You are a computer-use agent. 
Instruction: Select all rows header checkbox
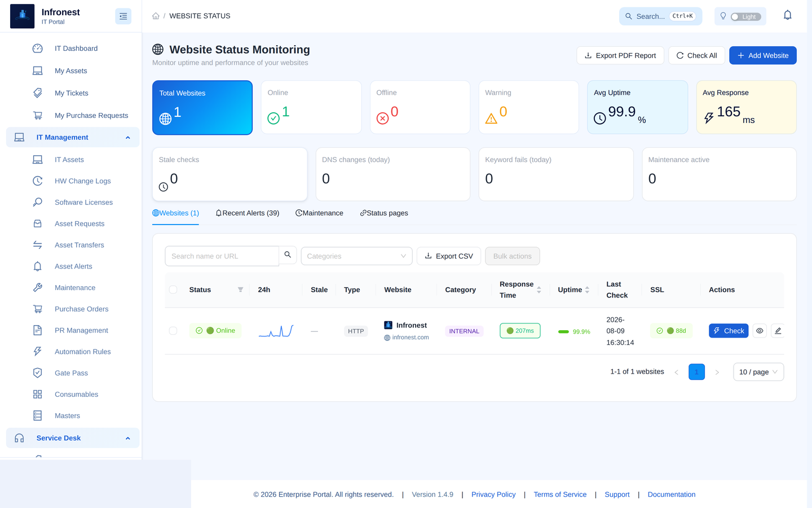tap(173, 290)
